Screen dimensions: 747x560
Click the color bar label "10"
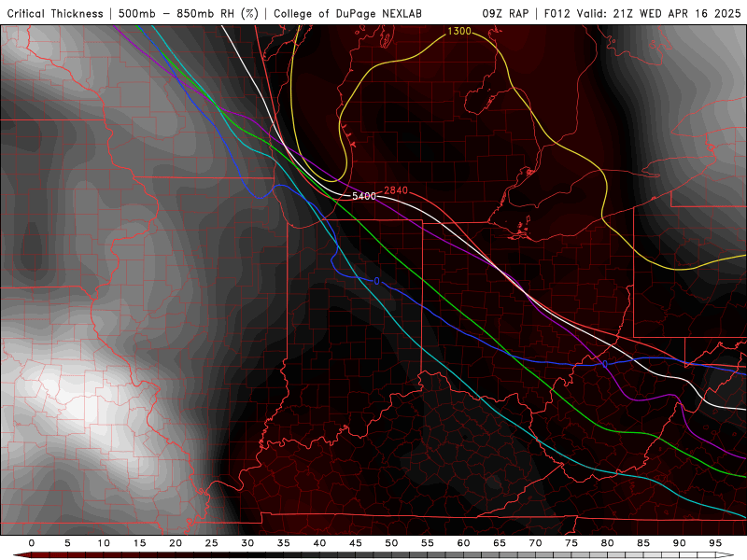click(x=104, y=543)
